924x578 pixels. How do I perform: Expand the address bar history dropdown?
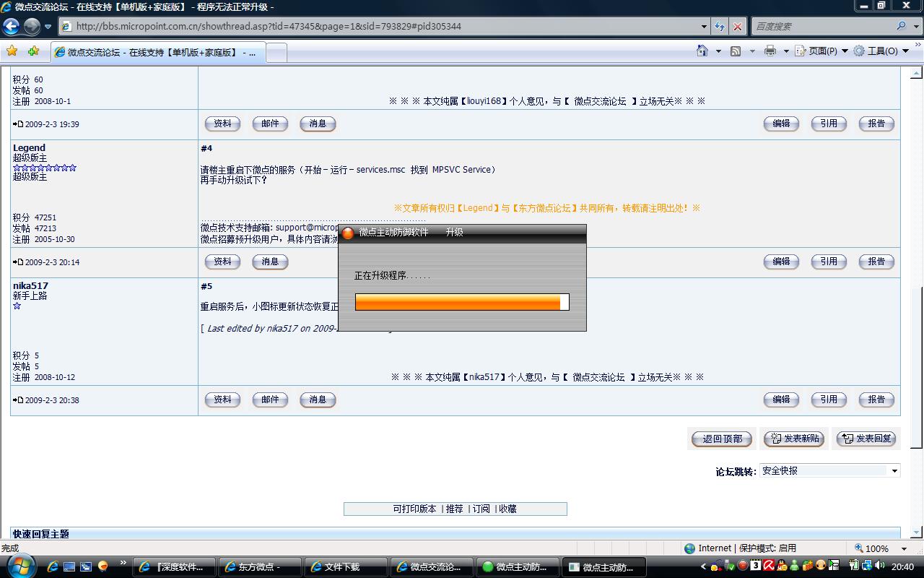click(705, 26)
